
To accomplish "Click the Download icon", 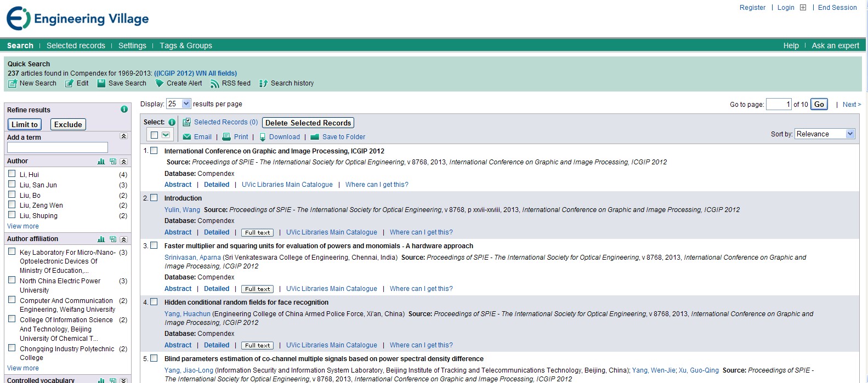I will point(263,137).
